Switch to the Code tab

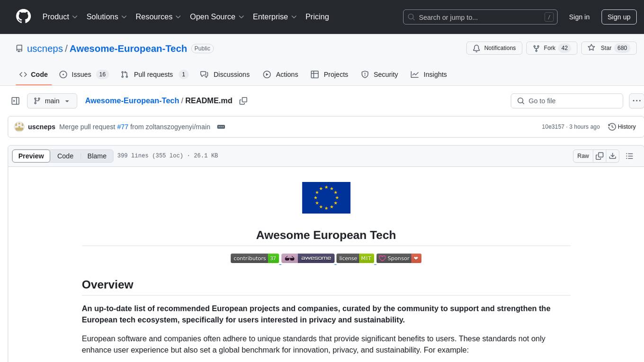34,74
